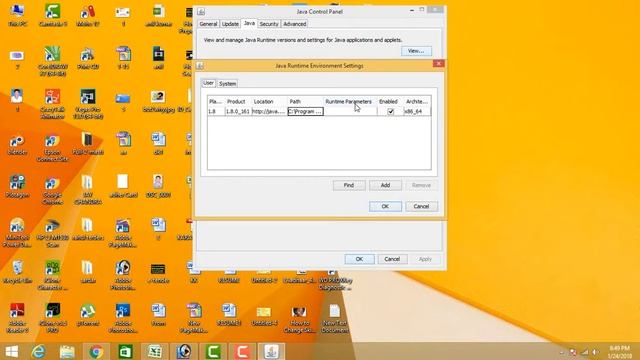Switch to the General tab
This screenshot has width=640, height=360.
[208, 24]
